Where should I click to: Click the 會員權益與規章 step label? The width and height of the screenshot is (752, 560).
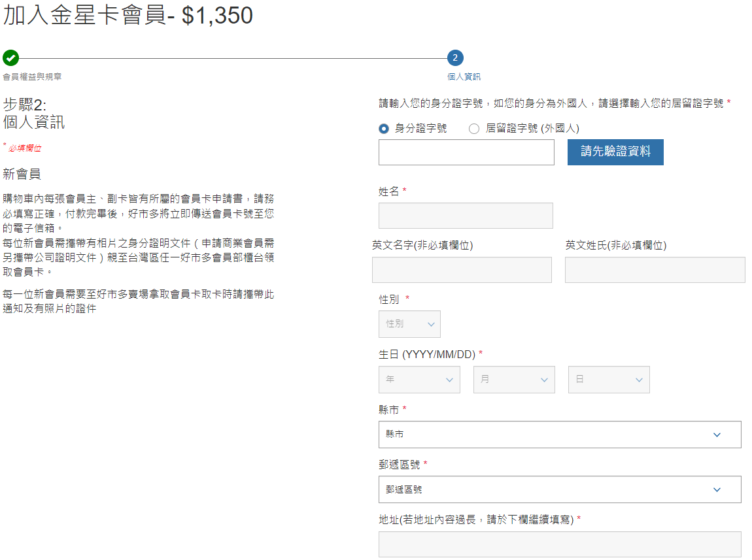tap(33, 77)
